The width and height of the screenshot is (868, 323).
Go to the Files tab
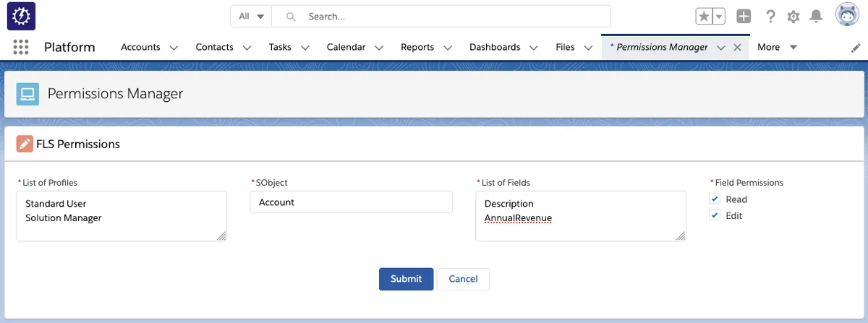pyautogui.click(x=565, y=47)
